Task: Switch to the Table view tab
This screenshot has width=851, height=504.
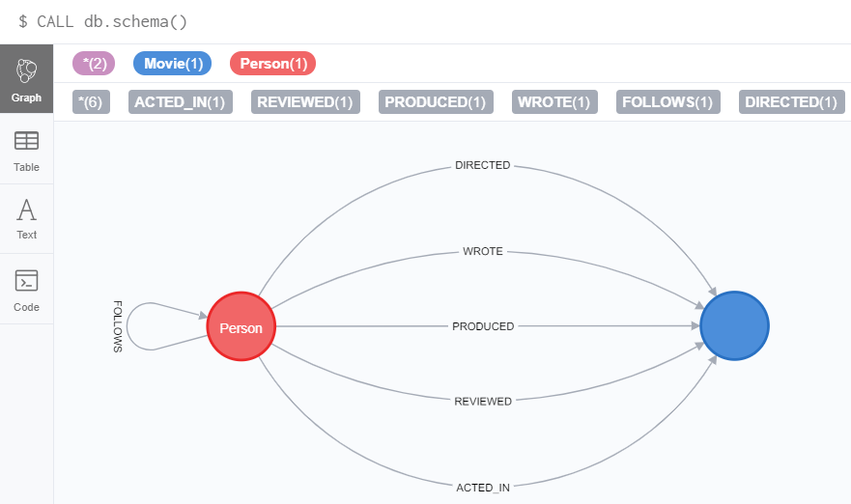Action: click(x=27, y=152)
